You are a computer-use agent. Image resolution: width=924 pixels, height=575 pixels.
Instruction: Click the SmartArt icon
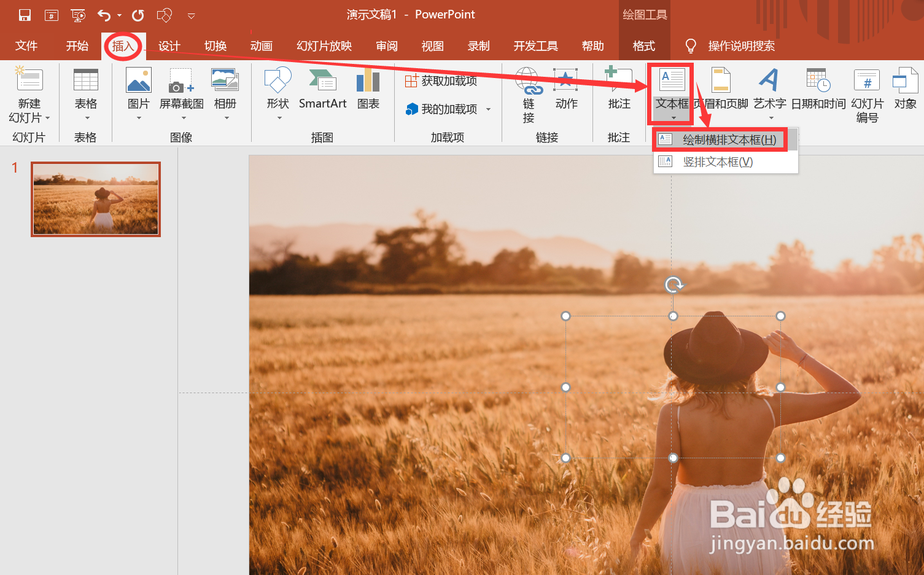322,80
